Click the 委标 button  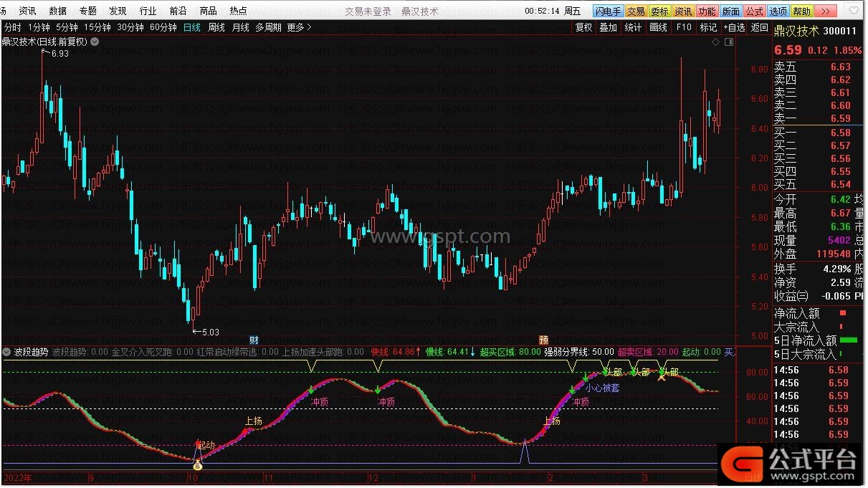coord(659,11)
